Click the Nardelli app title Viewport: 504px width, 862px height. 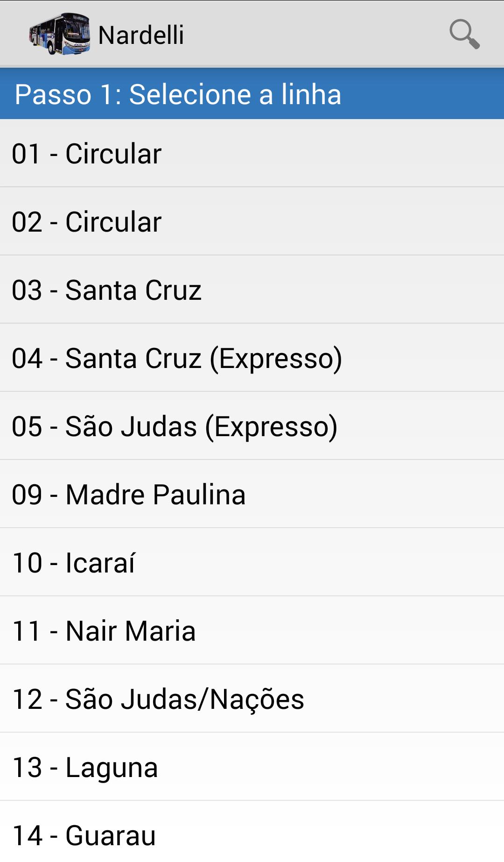(x=141, y=35)
